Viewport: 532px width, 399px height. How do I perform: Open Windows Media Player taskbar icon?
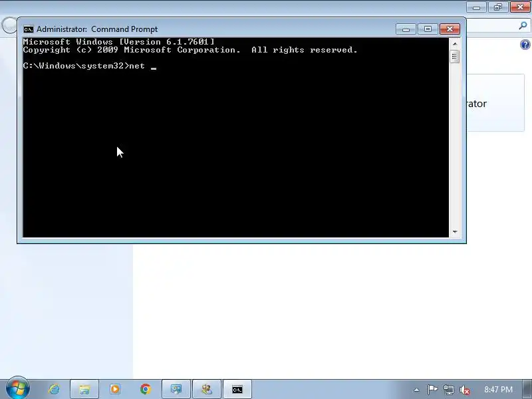(115, 389)
